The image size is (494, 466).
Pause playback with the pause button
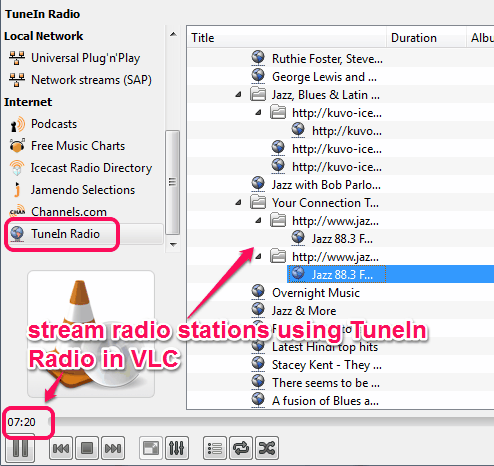tap(20, 448)
